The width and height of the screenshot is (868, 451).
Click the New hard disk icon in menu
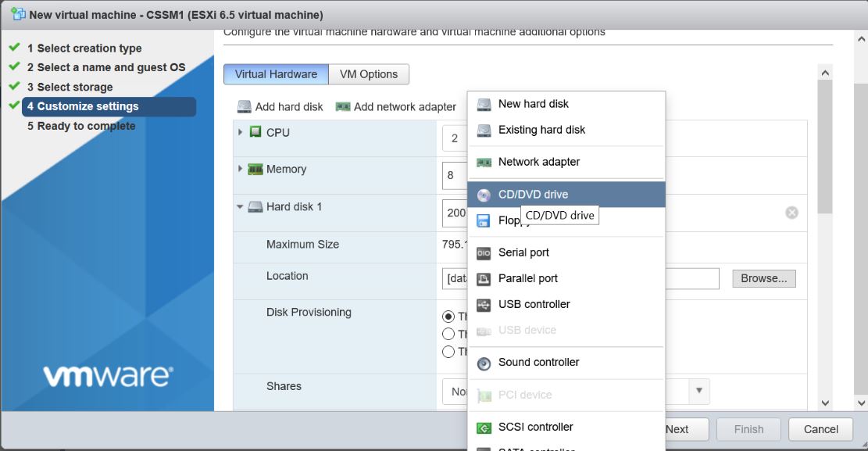point(484,104)
